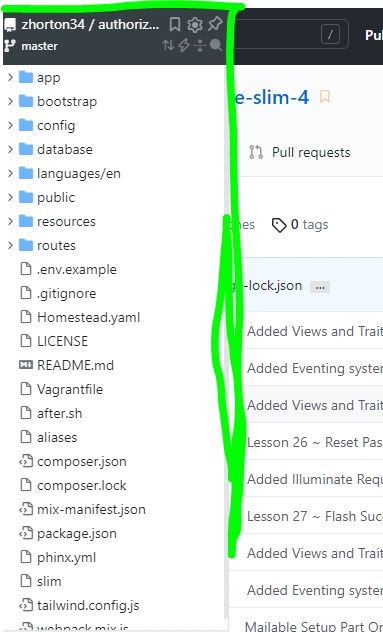The width and height of the screenshot is (383, 632).
Task: Select composer.lock in file tree
Action: pos(81,485)
